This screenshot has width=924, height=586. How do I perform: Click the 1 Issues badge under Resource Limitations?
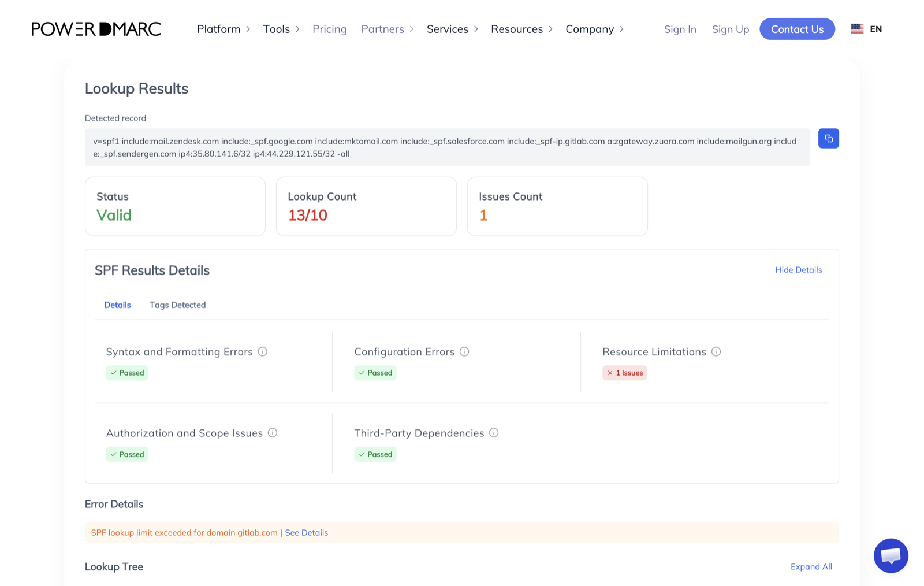625,373
